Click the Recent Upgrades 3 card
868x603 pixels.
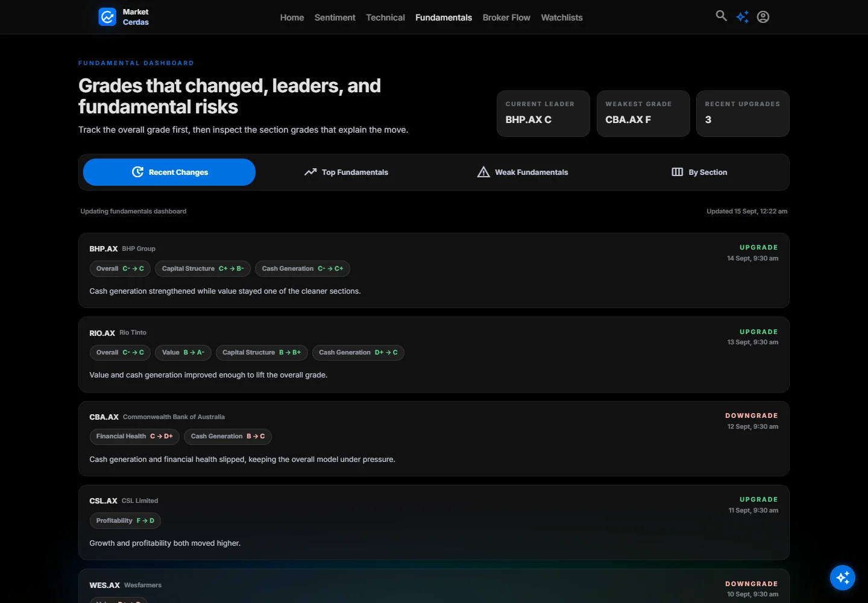pos(743,113)
